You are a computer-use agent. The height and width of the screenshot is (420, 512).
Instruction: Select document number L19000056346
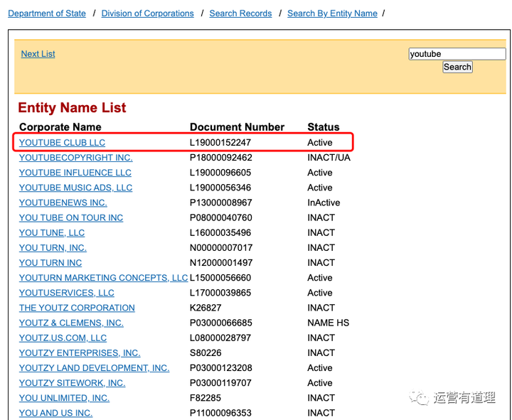click(220, 188)
